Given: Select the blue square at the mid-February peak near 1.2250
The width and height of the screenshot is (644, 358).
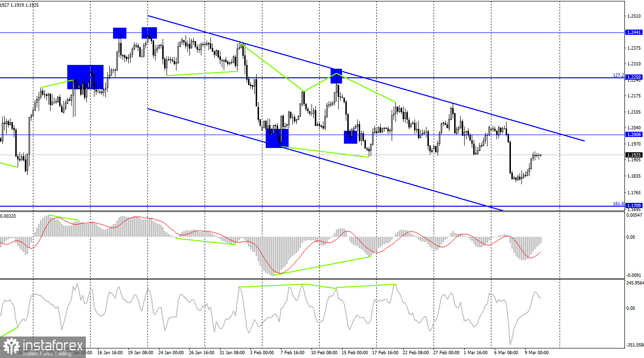Looking at the screenshot, I should point(337,75).
